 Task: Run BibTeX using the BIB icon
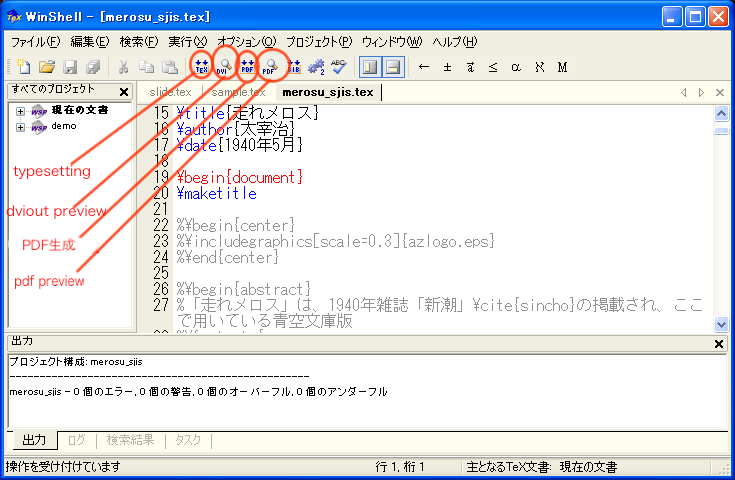click(x=294, y=67)
